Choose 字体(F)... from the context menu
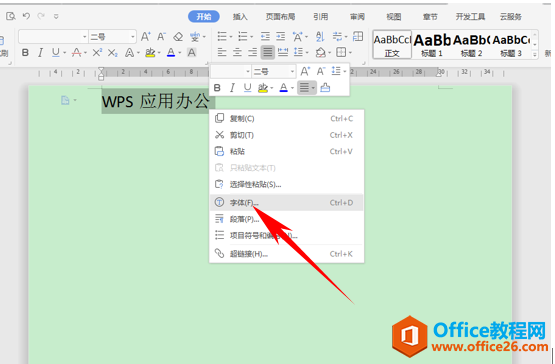Image resolution: width=555 pixels, height=364 pixels. click(286, 203)
